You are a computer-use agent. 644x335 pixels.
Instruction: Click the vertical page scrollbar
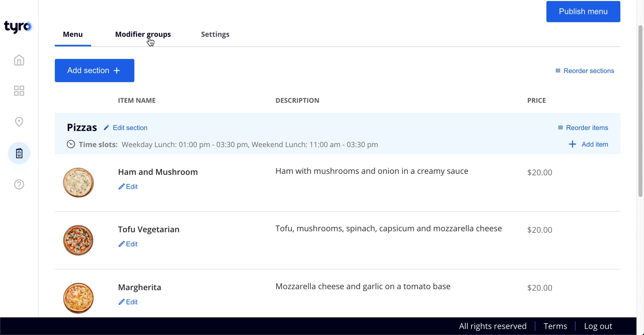click(640, 111)
